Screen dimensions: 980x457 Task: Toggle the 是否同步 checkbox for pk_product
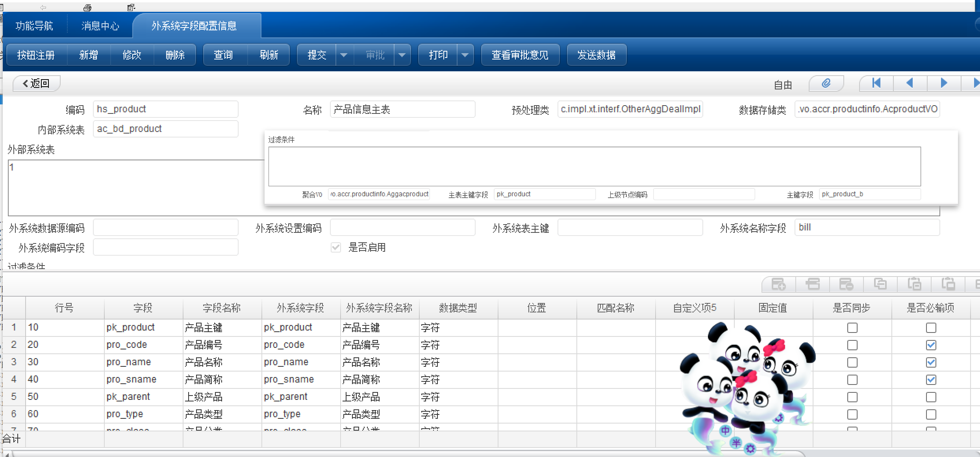852,328
